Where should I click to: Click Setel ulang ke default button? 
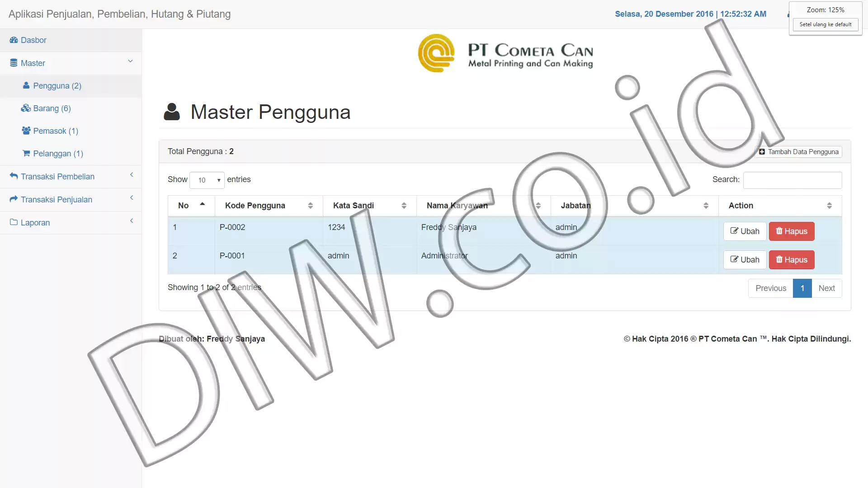pos(825,24)
